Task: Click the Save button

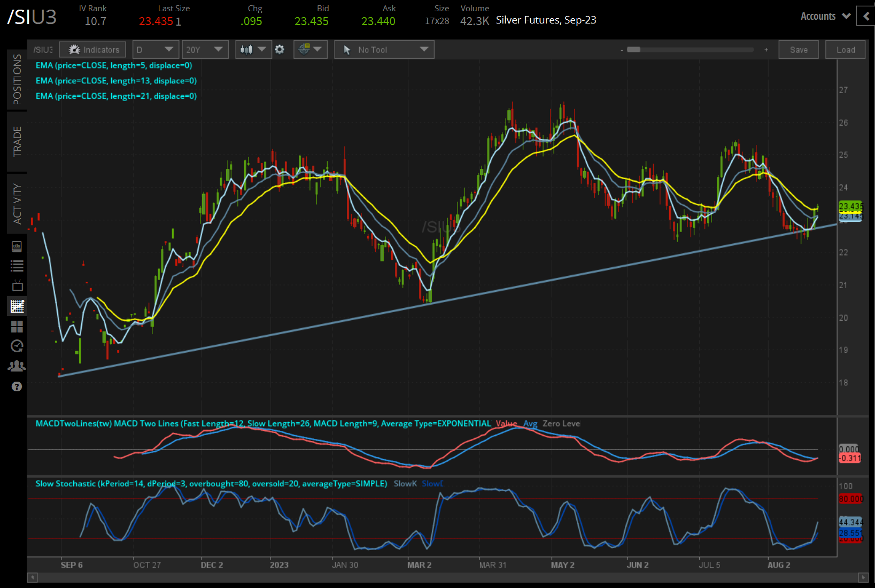Action: tap(798, 49)
